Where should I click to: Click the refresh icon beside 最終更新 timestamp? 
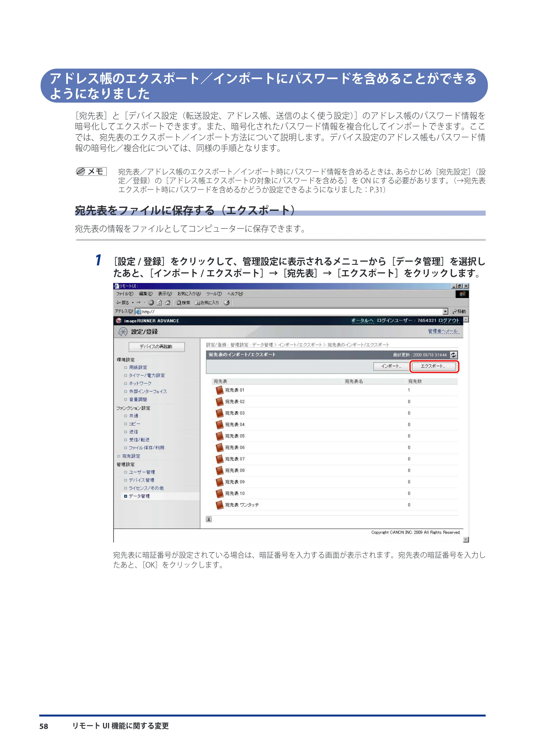(x=453, y=355)
